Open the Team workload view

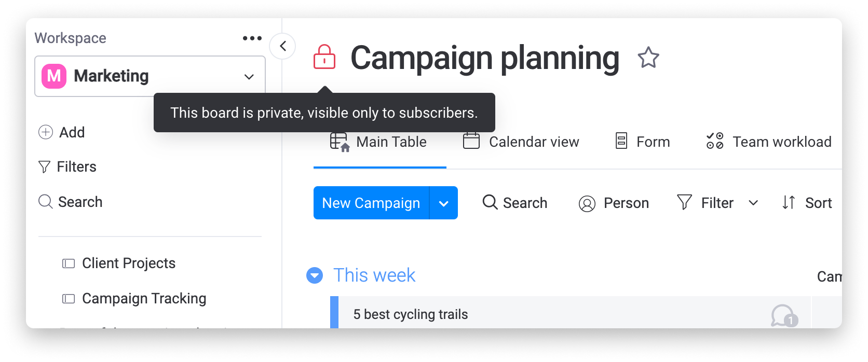click(769, 142)
